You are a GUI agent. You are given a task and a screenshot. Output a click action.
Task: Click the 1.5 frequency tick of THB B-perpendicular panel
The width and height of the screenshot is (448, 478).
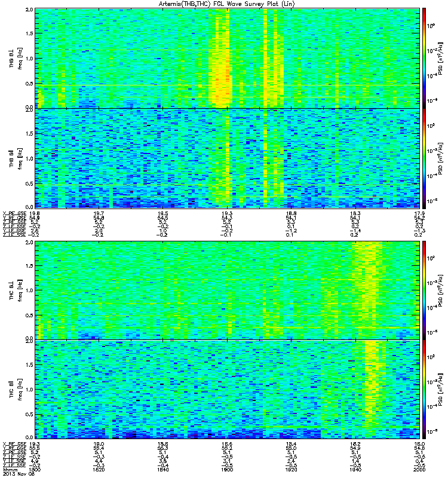(29, 33)
